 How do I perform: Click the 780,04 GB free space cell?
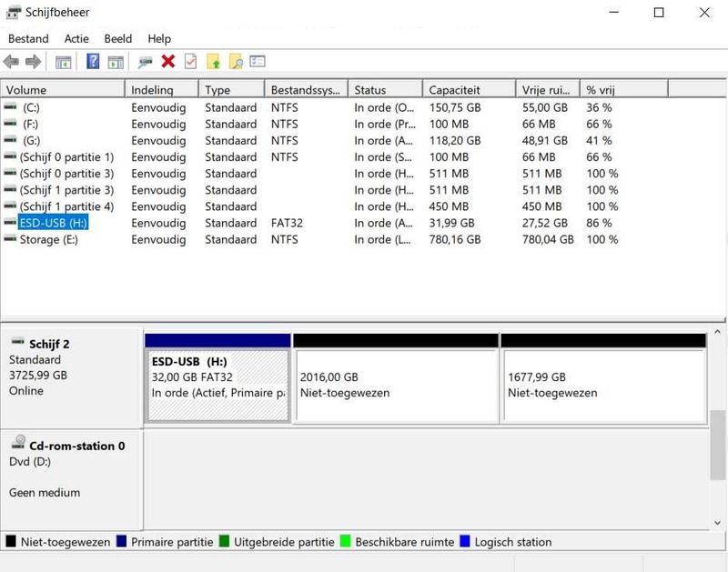click(x=548, y=239)
